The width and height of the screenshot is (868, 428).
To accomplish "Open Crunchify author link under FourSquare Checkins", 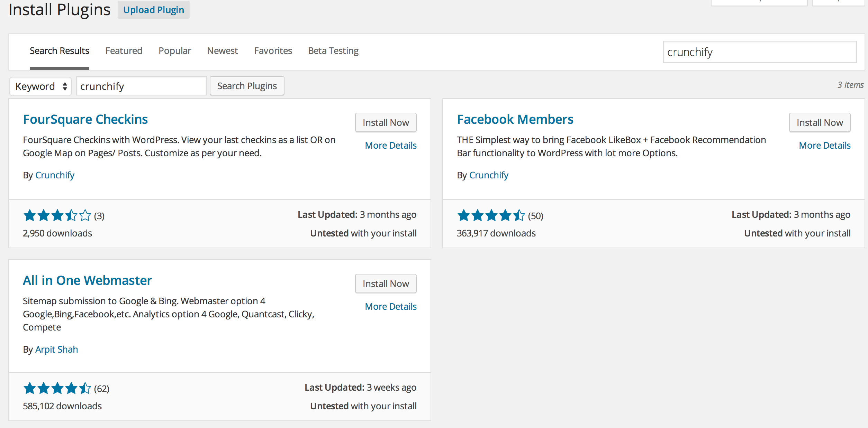I will click(55, 175).
